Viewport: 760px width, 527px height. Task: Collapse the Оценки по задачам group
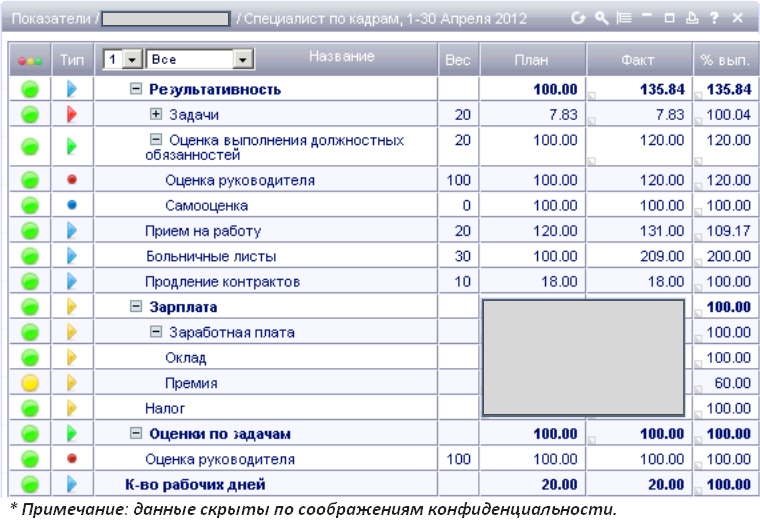(x=136, y=433)
